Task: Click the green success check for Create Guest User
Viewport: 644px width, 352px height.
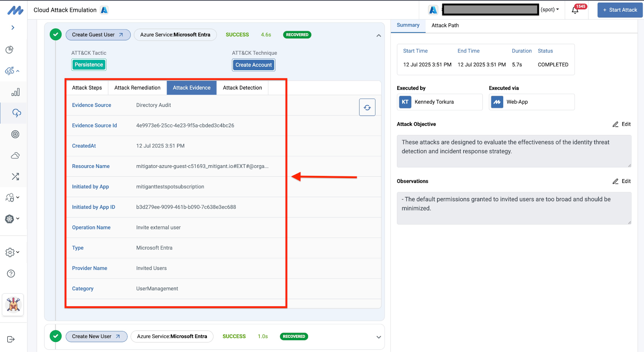Action: click(x=56, y=35)
